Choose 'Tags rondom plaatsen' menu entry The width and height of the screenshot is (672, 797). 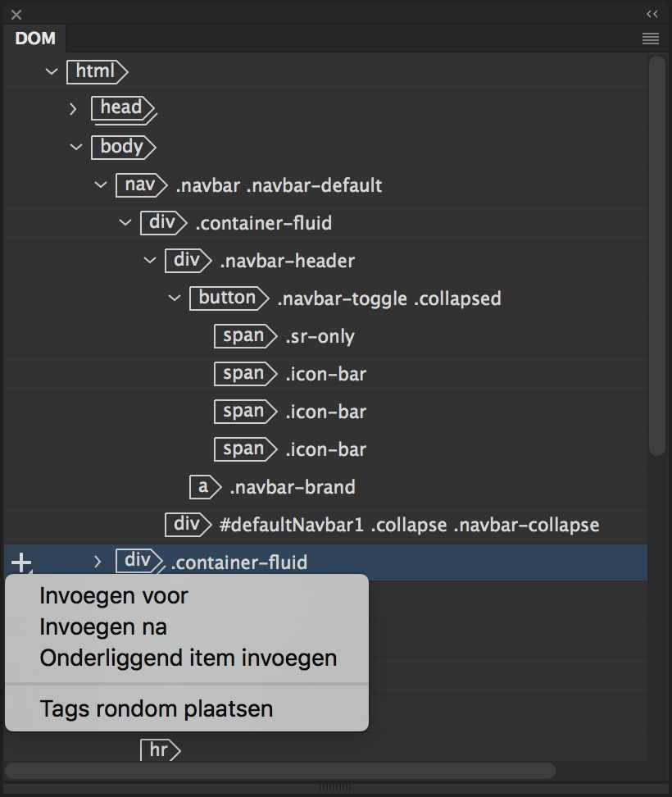pos(156,708)
